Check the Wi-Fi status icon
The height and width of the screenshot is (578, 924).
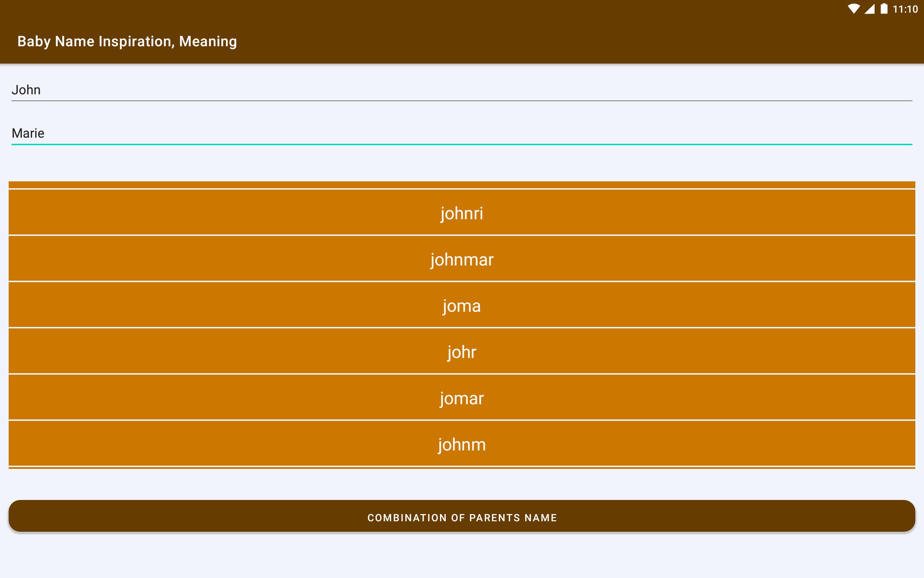tap(854, 9)
